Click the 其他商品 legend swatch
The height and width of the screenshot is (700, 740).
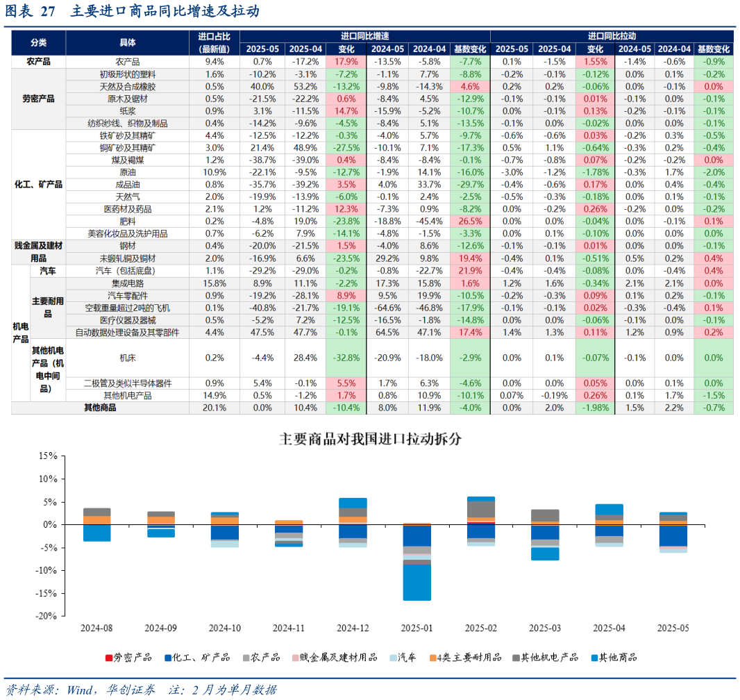594,658
